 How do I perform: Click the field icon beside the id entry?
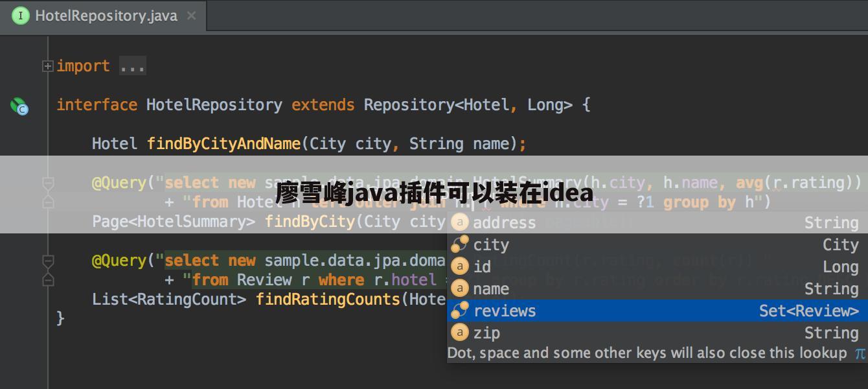(459, 266)
